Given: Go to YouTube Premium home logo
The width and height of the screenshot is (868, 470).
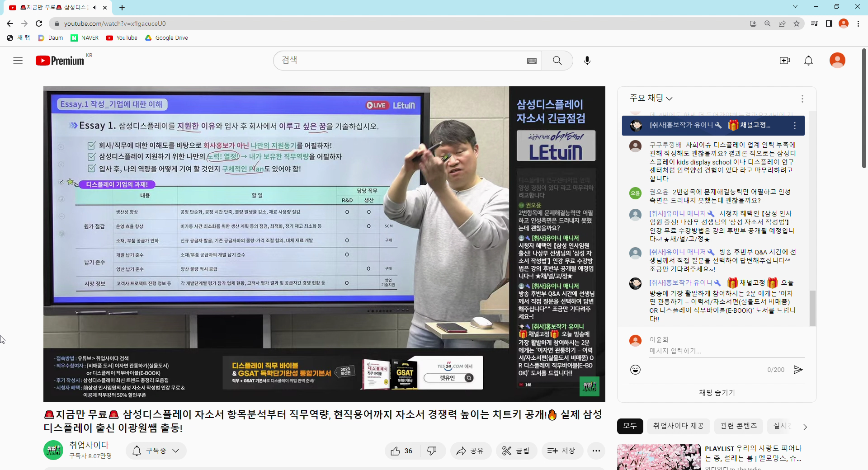Looking at the screenshot, I should (x=60, y=61).
